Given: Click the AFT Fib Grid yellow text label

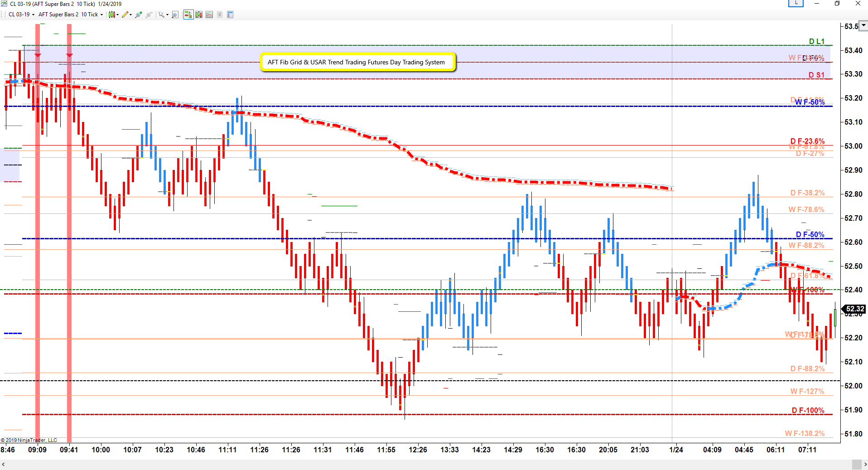Looking at the screenshot, I should [x=357, y=62].
